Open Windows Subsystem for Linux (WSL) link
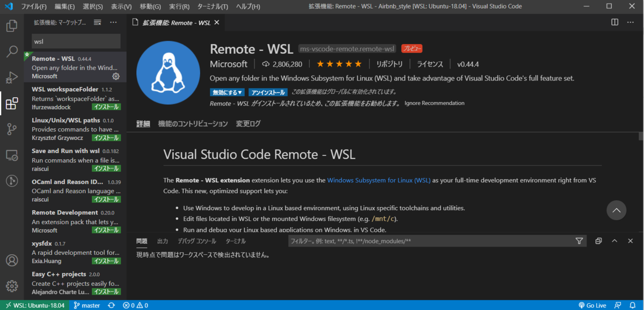Image resolution: width=644 pixels, height=310 pixels. click(379, 180)
